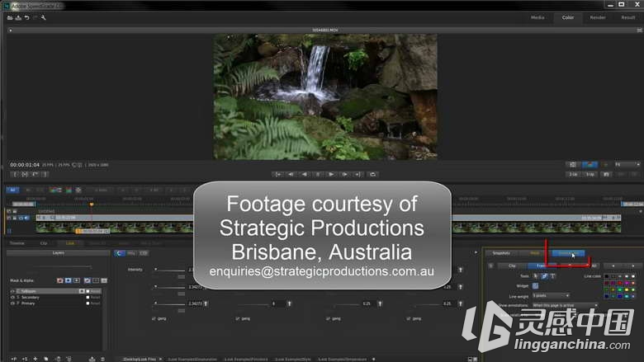Open settings with the wrench icon
The height and width of the screenshot is (362, 644).
click(43, 17)
